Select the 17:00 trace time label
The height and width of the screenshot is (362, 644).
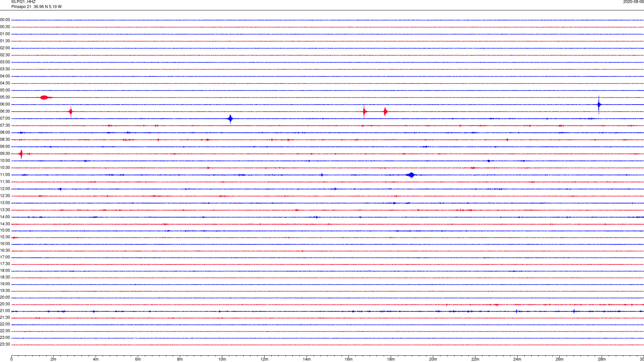click(5, 257)
